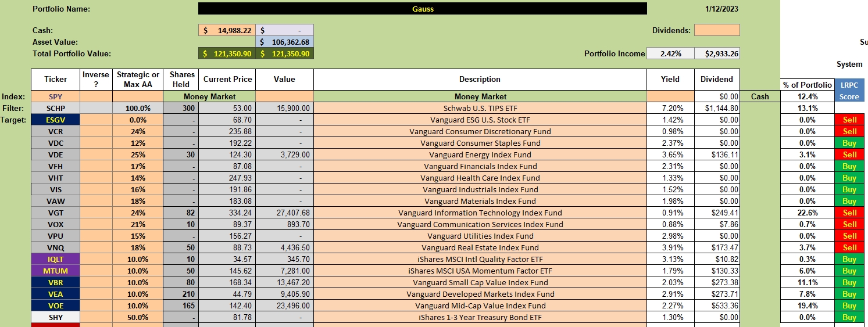Select the VOE dividend $533.36 cell
This screenshot has width=868, height=327.
click(717, 306)
